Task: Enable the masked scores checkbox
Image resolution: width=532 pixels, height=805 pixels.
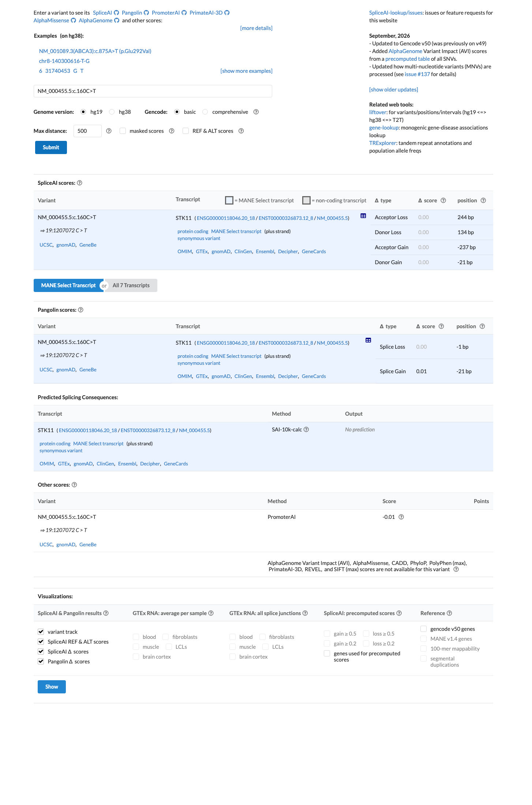Action: [x=123, y=131]
